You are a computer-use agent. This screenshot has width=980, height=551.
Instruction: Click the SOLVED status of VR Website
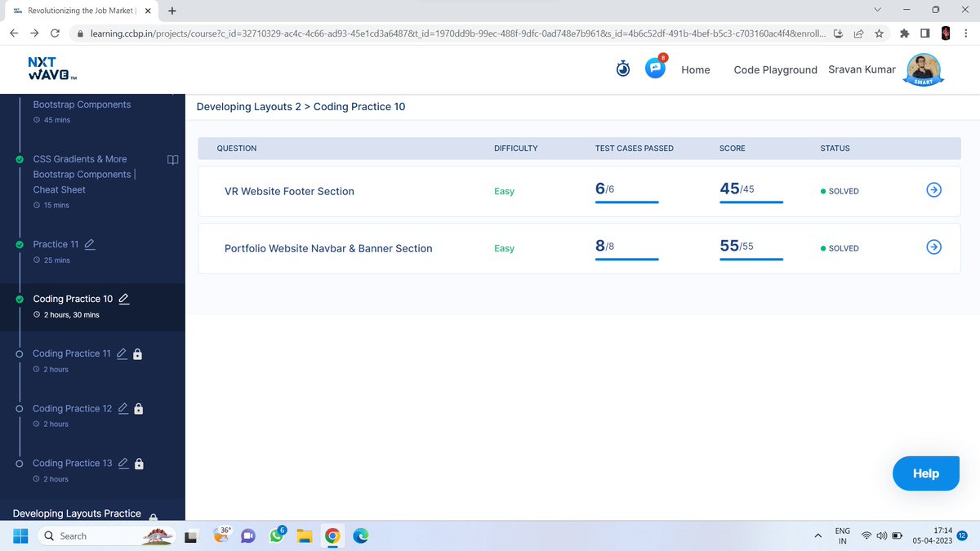tap(840, 191)
